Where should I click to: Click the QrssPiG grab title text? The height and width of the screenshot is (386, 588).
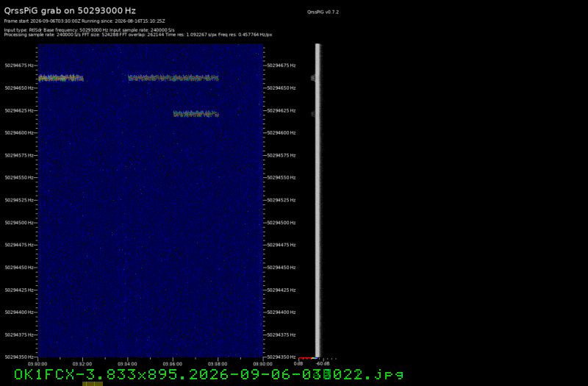tap(70, 11)
